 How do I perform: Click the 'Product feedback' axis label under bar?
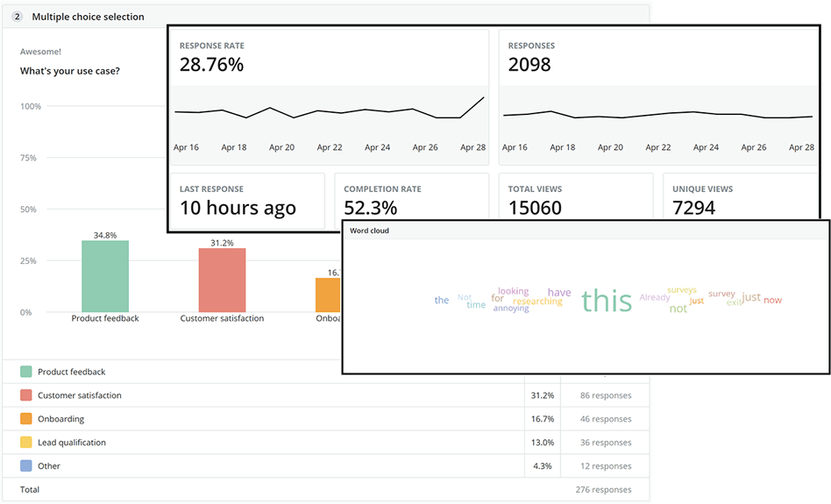pyautogui.click(x=105, y=318)
